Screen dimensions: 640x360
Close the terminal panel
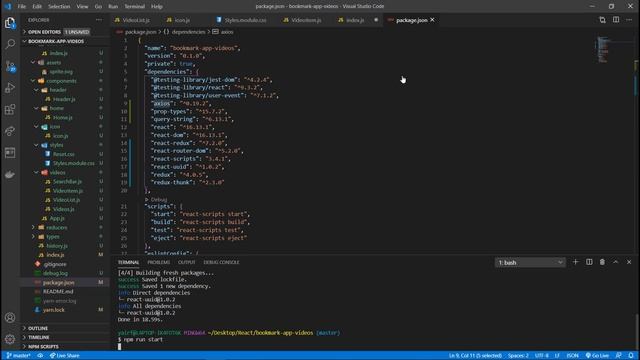[x=629, y=262]
